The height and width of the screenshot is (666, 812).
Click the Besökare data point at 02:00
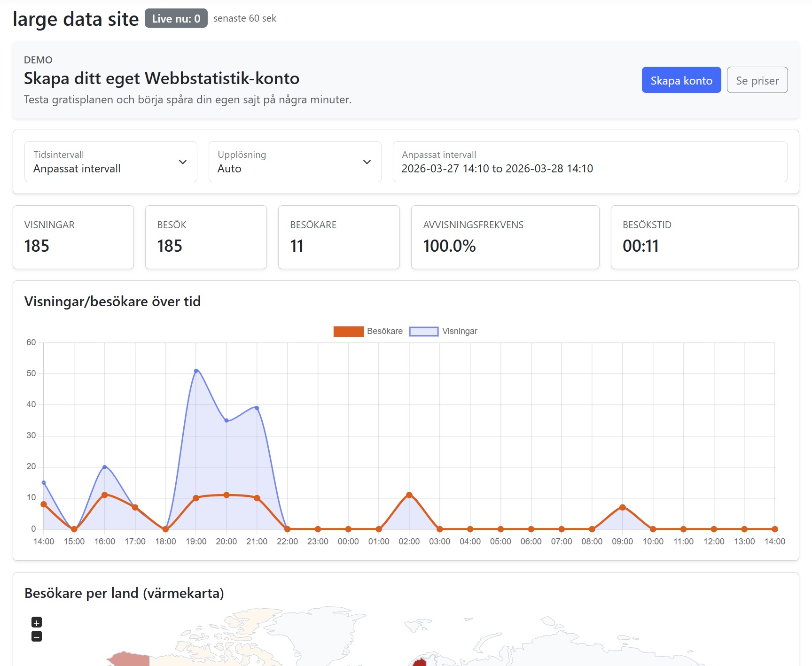[409, 495]
